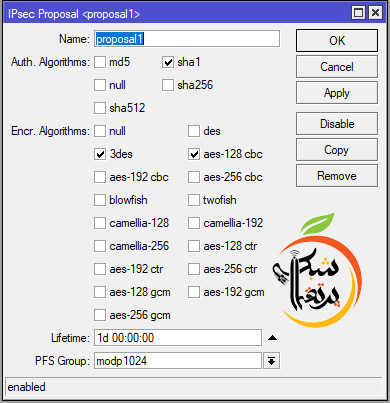
Task: Check aes-256 ctr encryption
Action: point(194,269)
